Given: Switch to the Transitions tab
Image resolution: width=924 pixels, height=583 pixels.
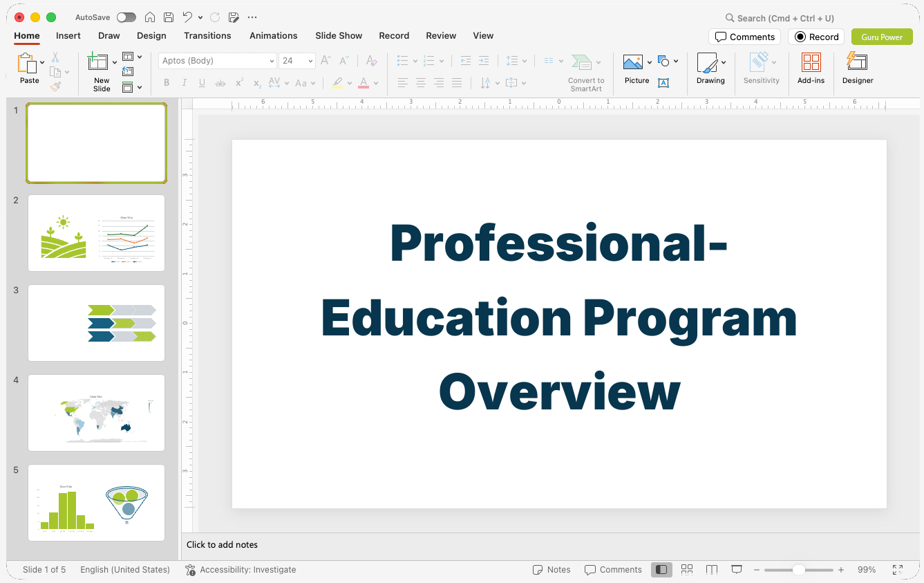Looking at the screenshot, I should [207, 35].
